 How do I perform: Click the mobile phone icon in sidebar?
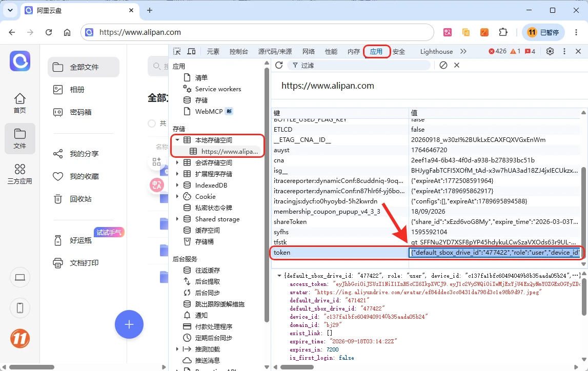pyautogui.click(x=20, y=308)
